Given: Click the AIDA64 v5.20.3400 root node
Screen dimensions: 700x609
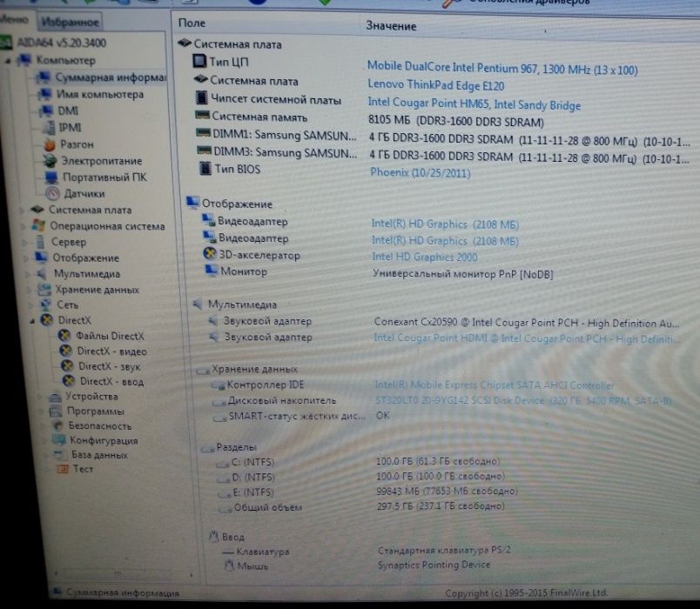Looking at the screenshot, I should 61,43.
